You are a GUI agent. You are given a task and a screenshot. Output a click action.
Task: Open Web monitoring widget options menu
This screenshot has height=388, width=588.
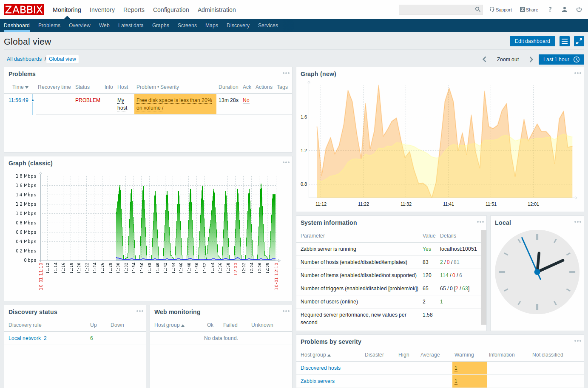pyautogui.click(x=286, y=311)
